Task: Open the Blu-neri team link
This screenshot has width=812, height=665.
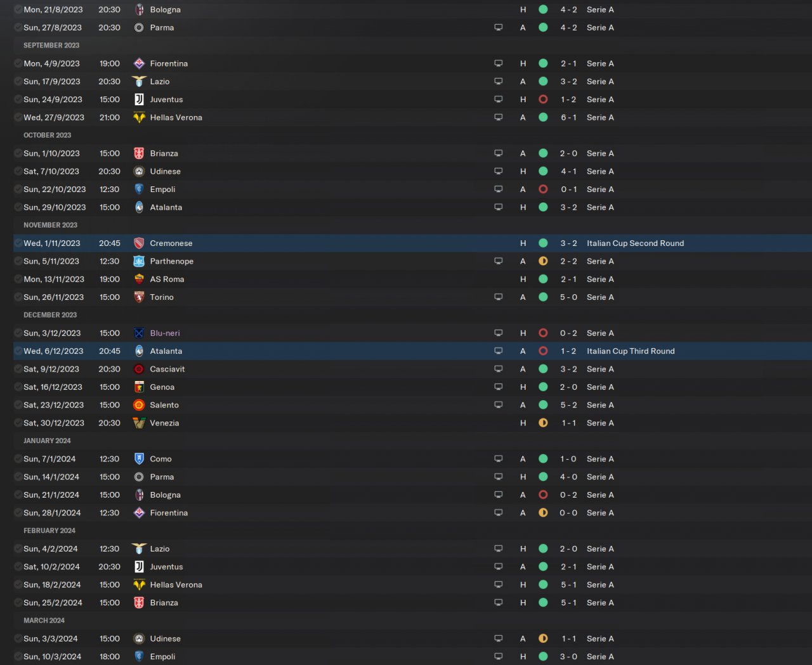Action: coord(165,333)
